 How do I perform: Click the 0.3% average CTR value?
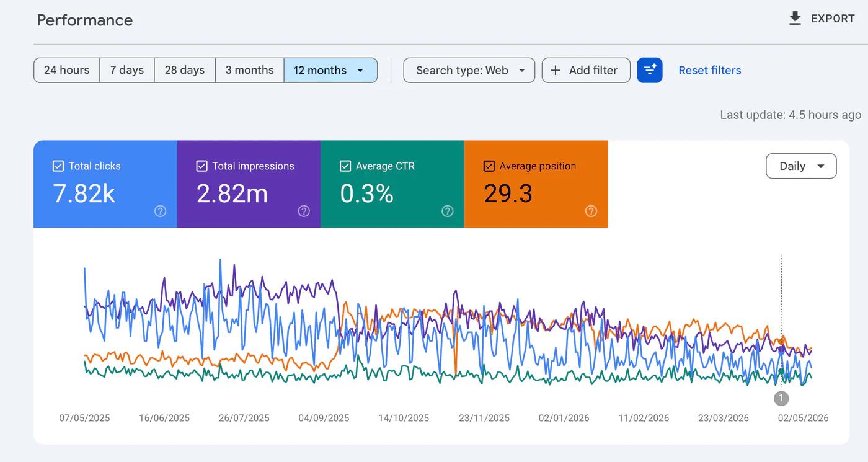(x=367, y=194)
